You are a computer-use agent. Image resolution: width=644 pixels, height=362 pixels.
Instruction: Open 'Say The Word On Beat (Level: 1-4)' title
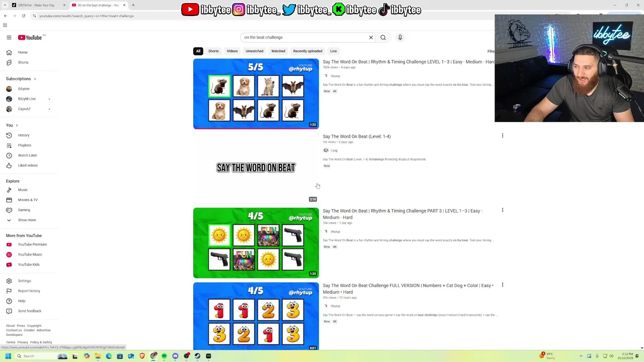pyautogui.click(x=357, y=136)
